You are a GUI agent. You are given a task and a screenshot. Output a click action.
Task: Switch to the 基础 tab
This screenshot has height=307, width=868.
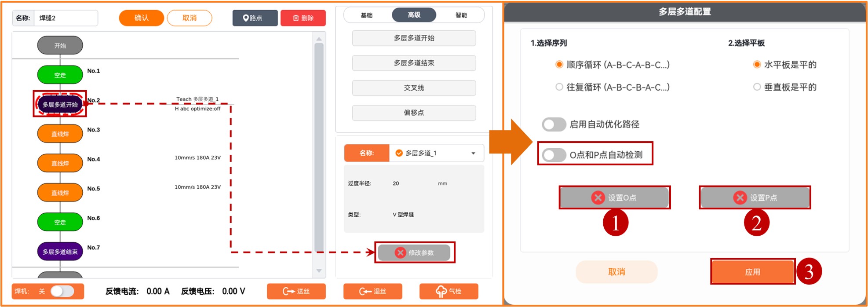click(366, 15)
